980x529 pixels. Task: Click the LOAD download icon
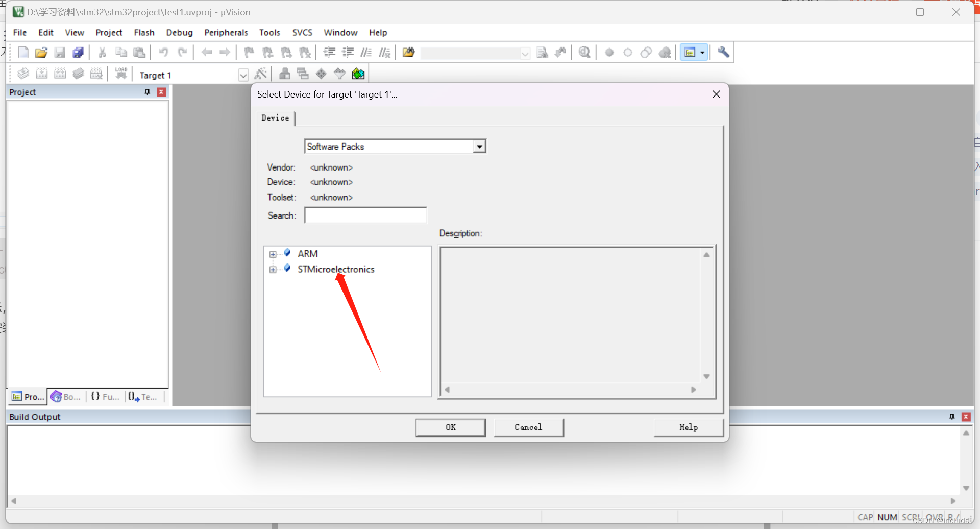pyautogui.click(x=121, y=74)
